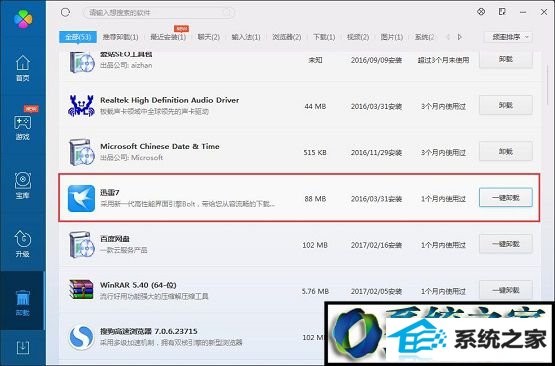Switch to the 视频(2) tab
This screenshot has width=555, height=366.
coord(358,37)
